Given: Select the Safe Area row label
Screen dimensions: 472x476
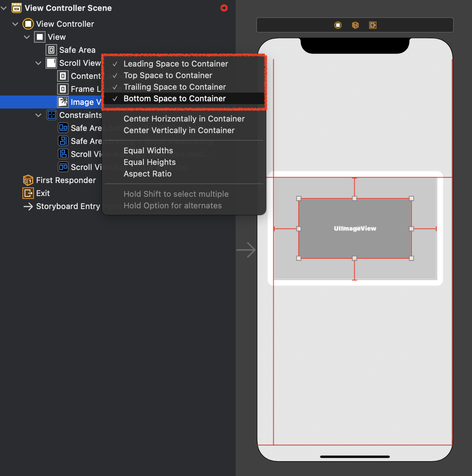Looking at the screenshot, I should [77, 50].
